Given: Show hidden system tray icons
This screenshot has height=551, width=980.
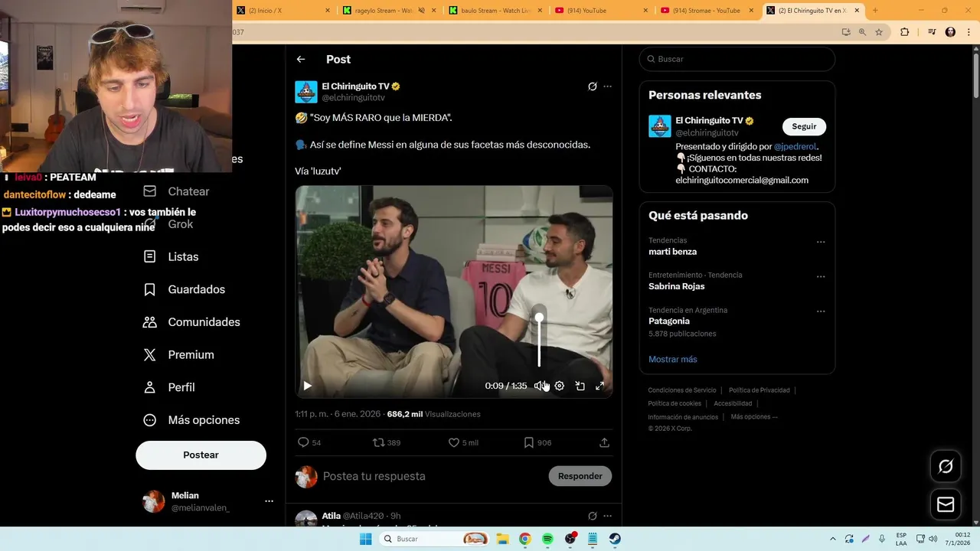Looking at the screenshot, I should tap(833, 539).
